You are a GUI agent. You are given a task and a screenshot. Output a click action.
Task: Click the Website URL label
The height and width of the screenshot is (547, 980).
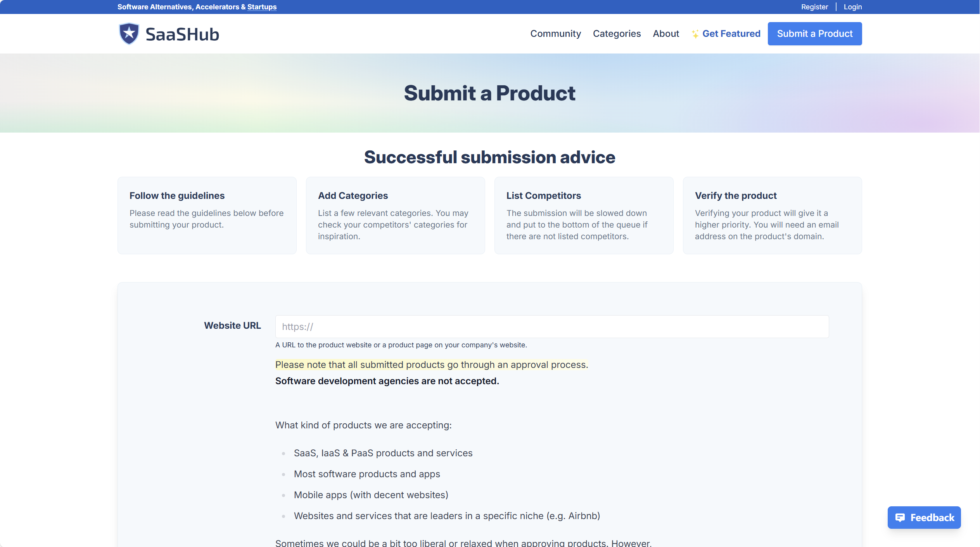click(232, 325)
